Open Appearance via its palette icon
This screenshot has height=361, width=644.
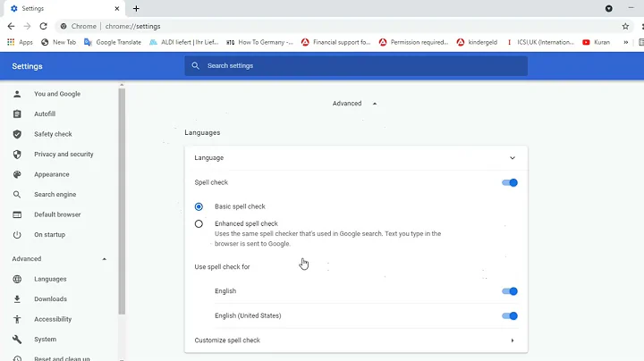coord(17,174)
